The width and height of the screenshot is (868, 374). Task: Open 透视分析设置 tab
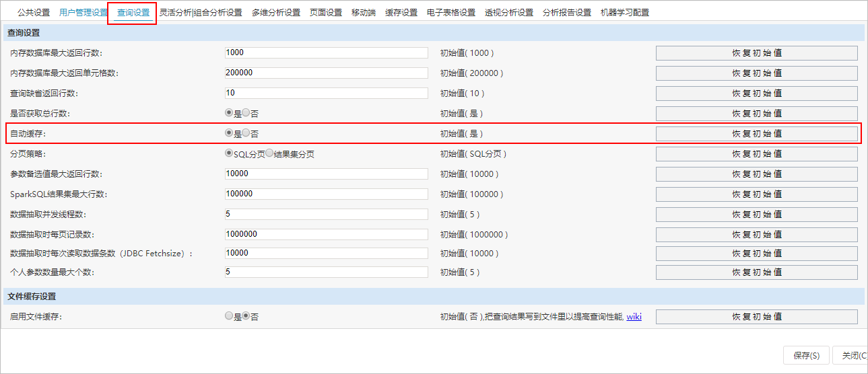(x=509, y=13)
